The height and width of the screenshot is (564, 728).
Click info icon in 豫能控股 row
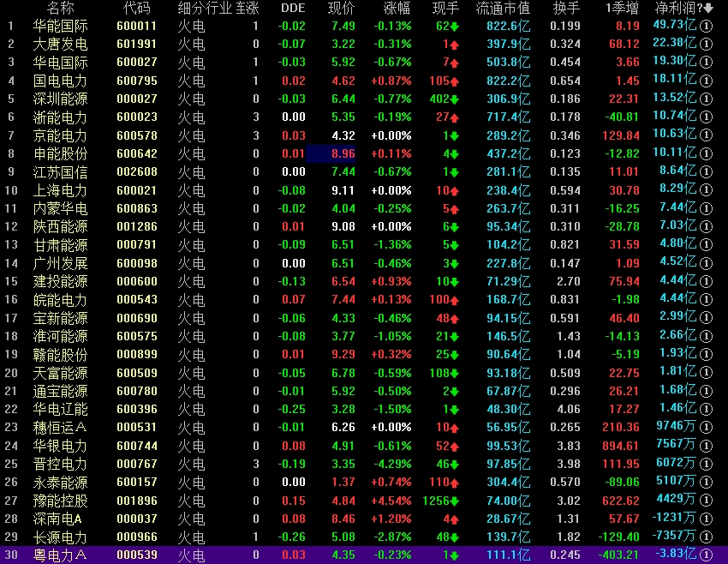pos(706,501)
